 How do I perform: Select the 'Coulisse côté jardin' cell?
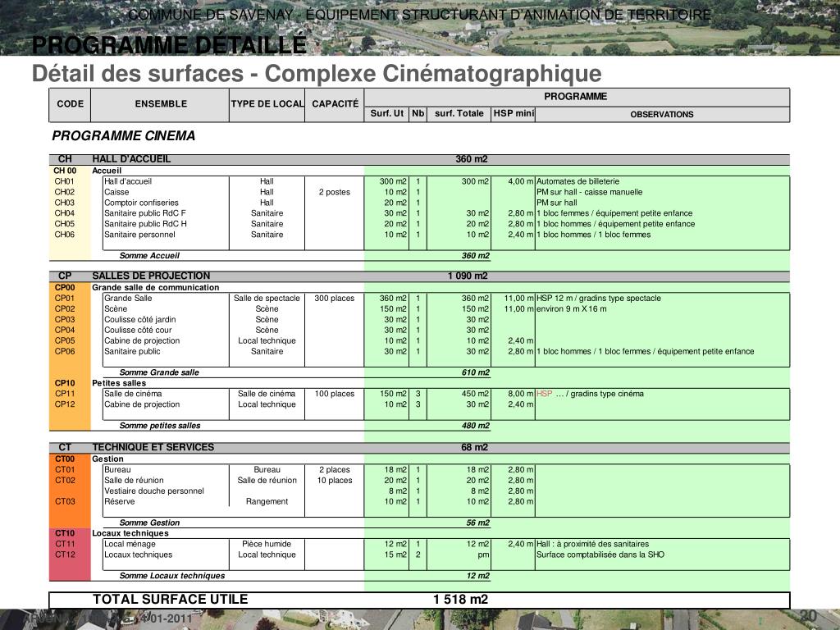click(139, 320)
